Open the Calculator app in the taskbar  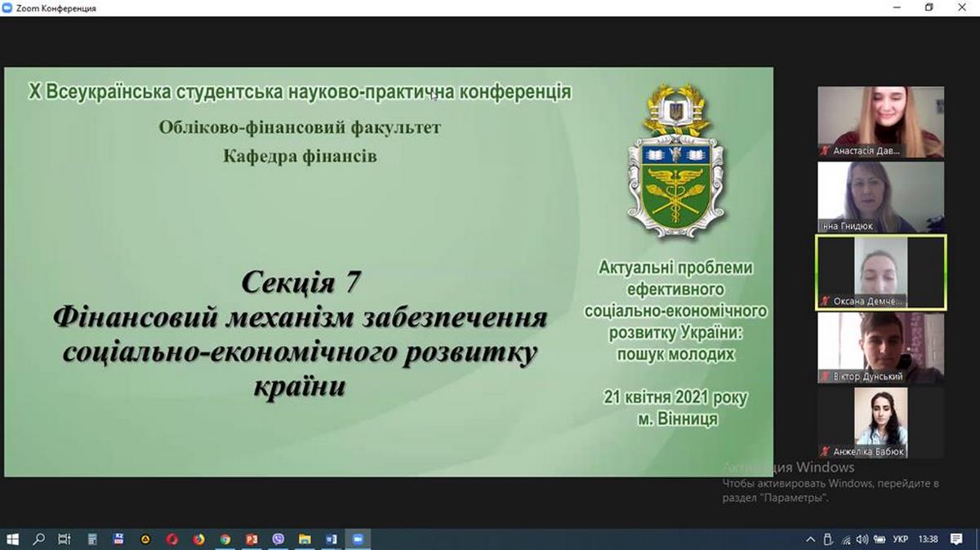[x=92, y=539]
